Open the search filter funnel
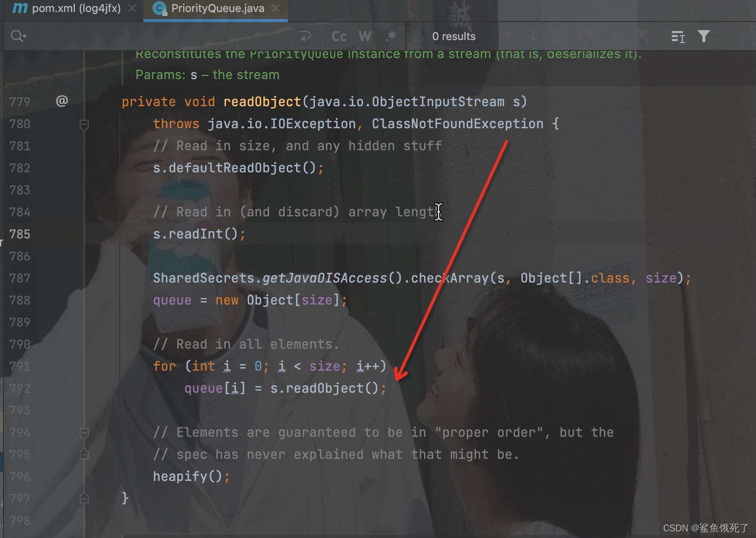This screenshot has height=538, width=756. pos(704,36)
